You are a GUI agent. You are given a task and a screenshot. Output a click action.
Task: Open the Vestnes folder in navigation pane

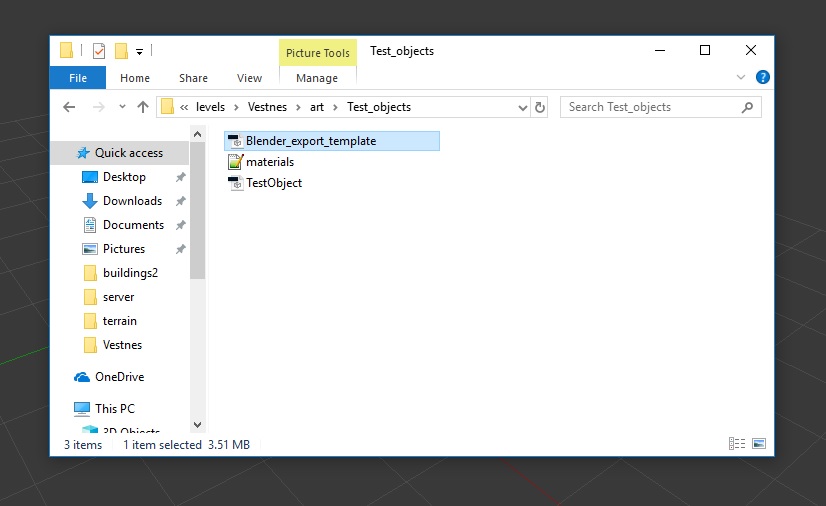[x=122, y=345]
